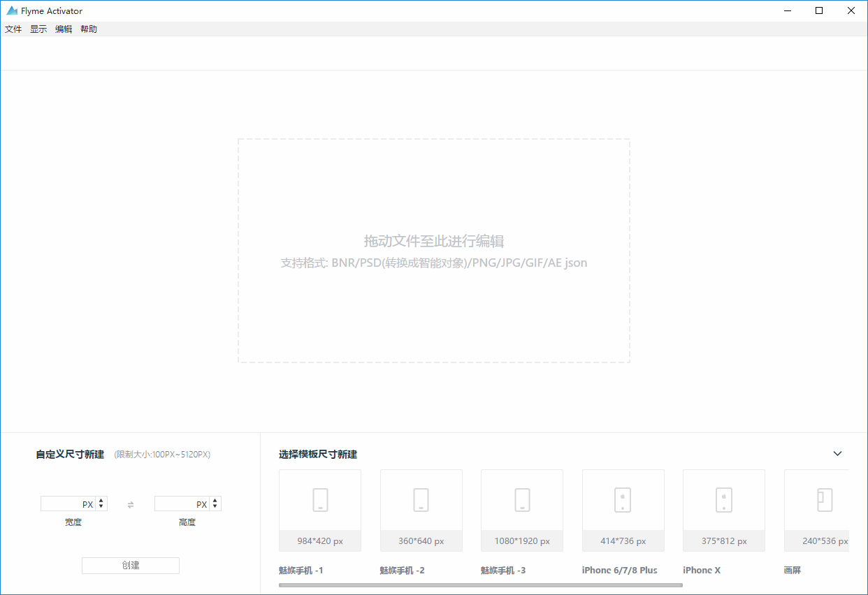Choose the iPhone X template icon
This screenshot has width=868, height=595.
[723, 499]
